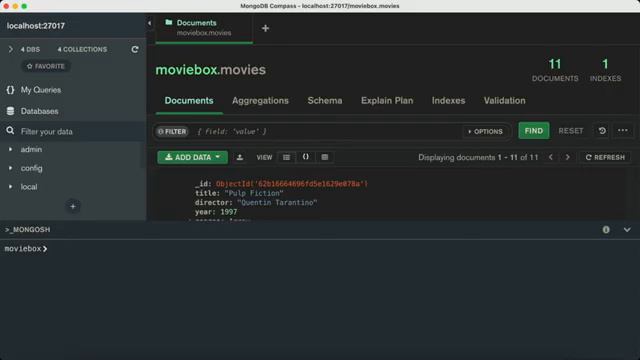The width and height of the screenshot is (640, 360).
Task: Open a new tab with plus icon
Action: pos(265,29)
